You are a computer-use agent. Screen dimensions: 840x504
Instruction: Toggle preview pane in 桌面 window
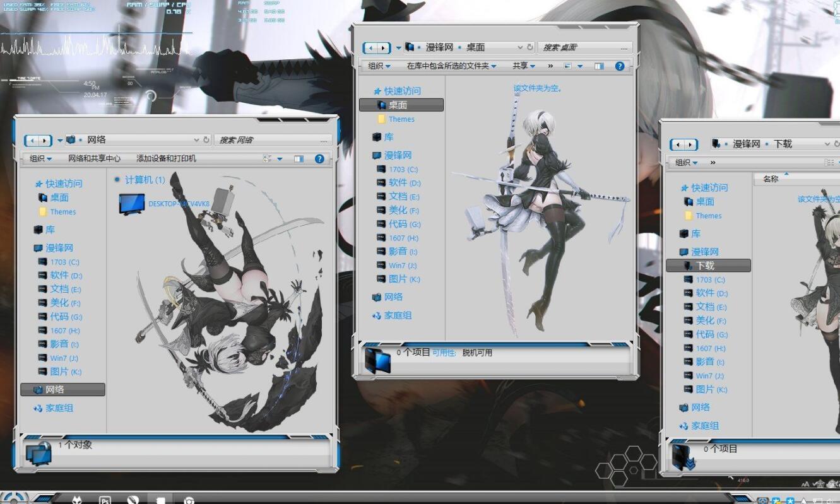[599, 66]
